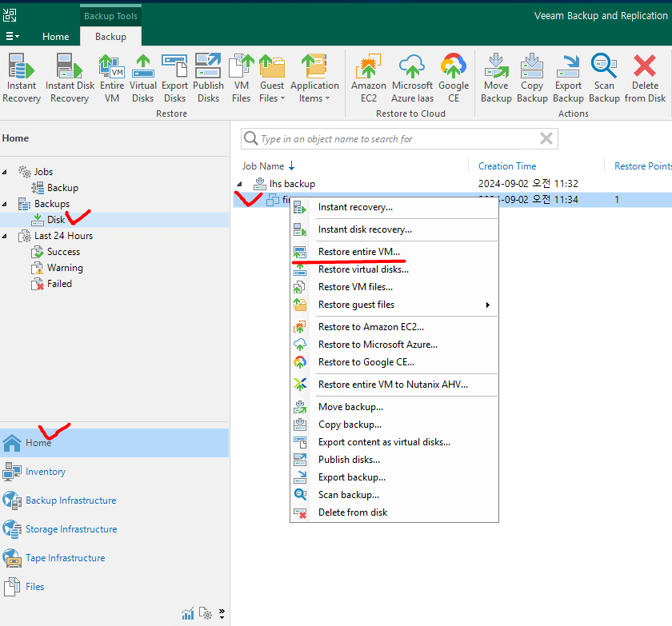Choose Restore to Google CE... entry
The height and width of the screenshot is (626, 672).
394,362
